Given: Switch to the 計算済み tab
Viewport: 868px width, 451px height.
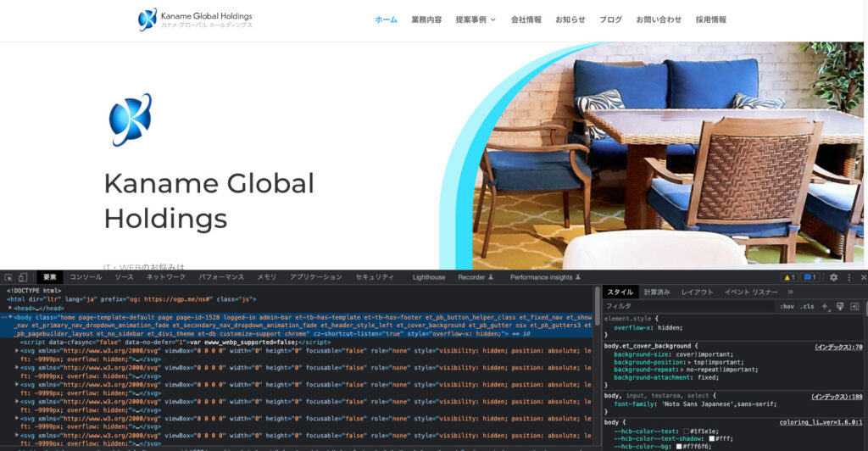Looking at the screenshot, I should click(x=656, y=292).
